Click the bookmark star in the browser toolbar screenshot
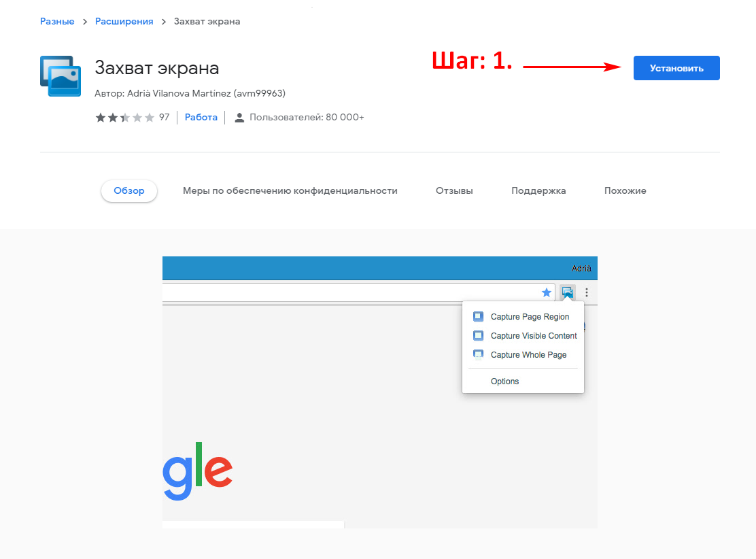756x559 pixels. (x=547, y=292)
